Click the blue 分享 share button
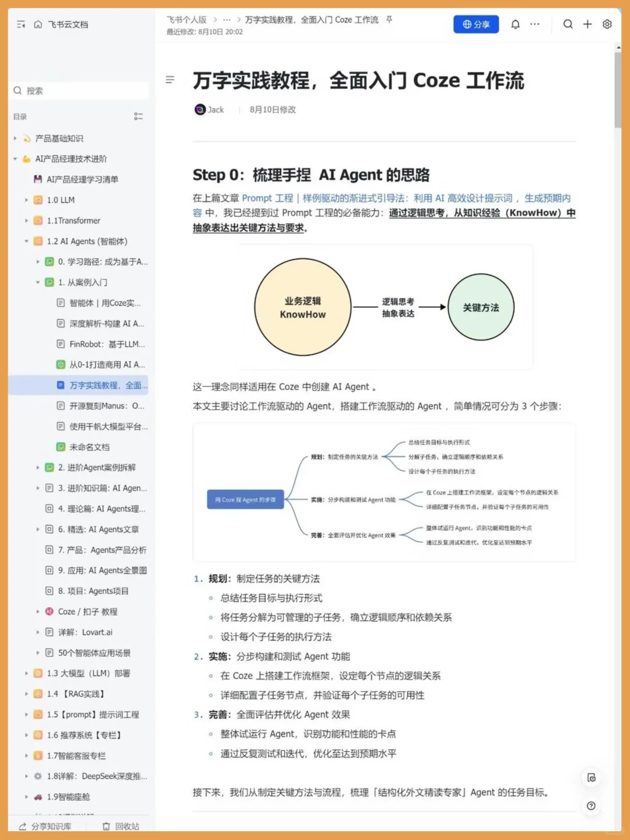Screen dimensions: 630x840 (476, 24)
